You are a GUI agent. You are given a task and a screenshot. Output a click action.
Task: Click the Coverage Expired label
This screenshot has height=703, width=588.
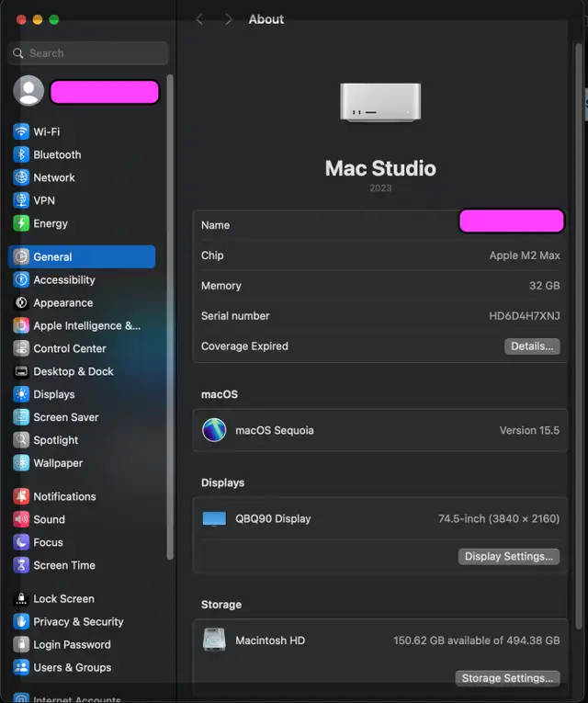tap(244, 346)
